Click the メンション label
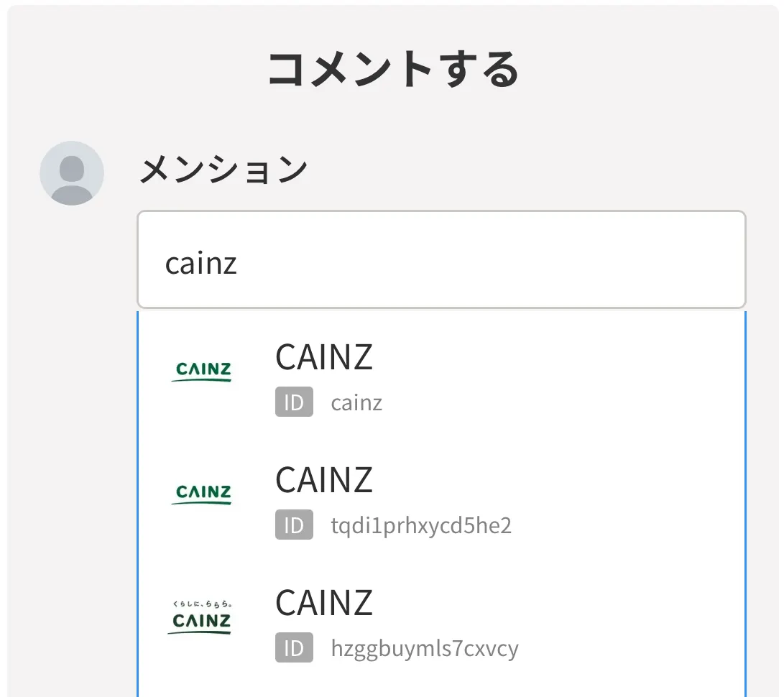The height and width of the screenshot is (697, 784). (223, 170)
